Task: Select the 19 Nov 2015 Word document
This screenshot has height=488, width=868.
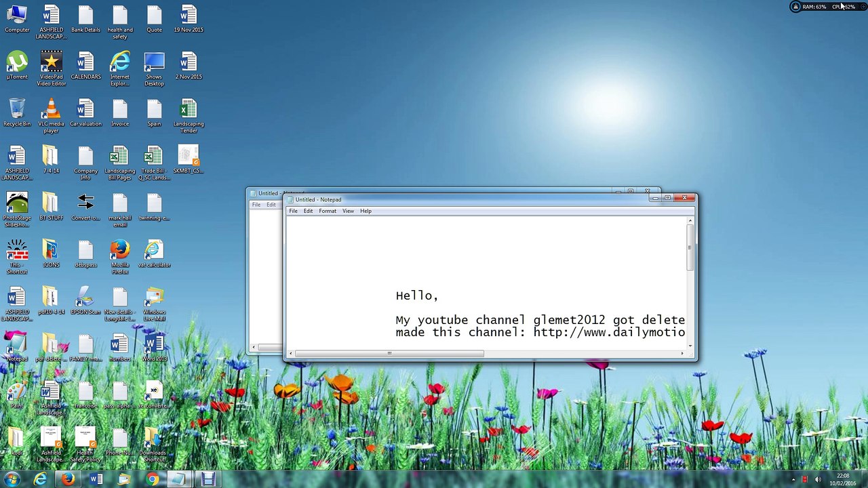Action: pyautogui.click(x=189, y=19)
